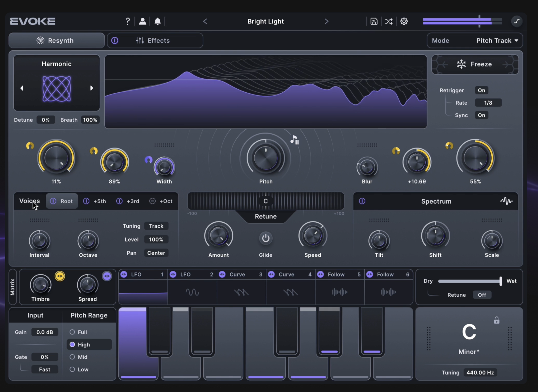Toggle Retrigger On value
The width and height of the screenshot is (538, 392).
(x=481, y=90)
